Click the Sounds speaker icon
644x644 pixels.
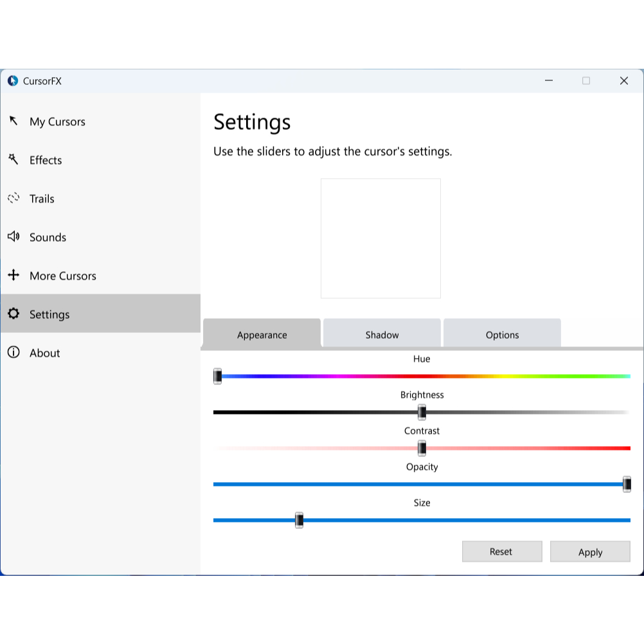point(13,237)
